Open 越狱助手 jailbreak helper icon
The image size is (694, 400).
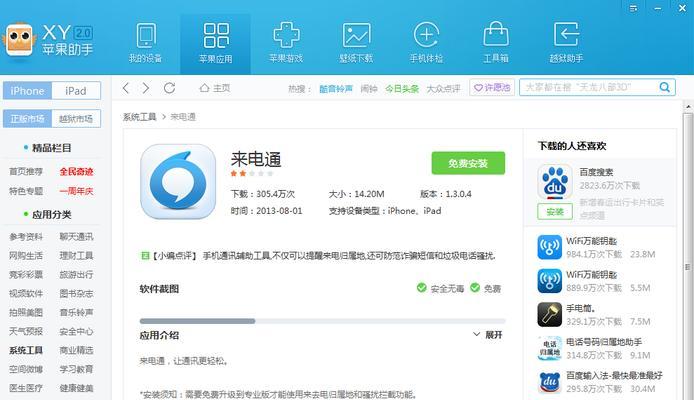tap(566, 35)
